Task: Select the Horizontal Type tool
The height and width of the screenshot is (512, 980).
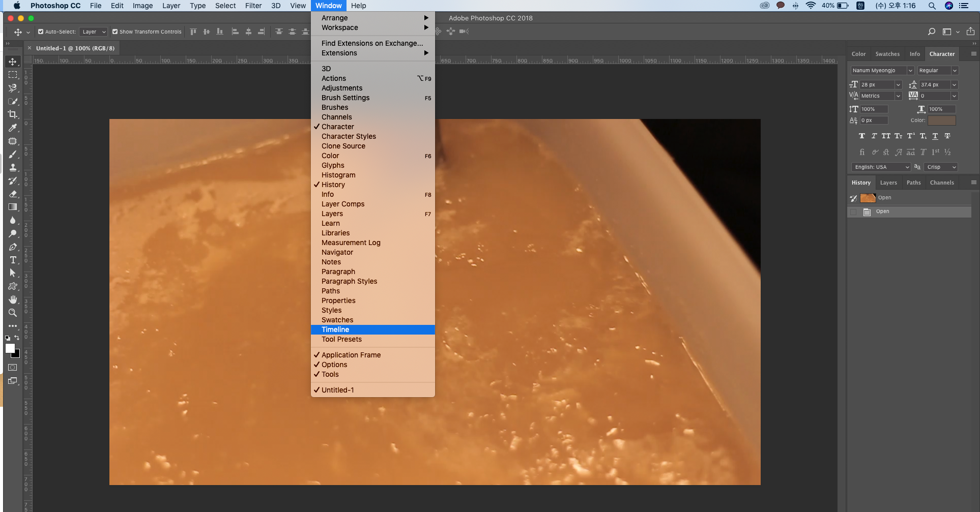Action: pos(13,260)
